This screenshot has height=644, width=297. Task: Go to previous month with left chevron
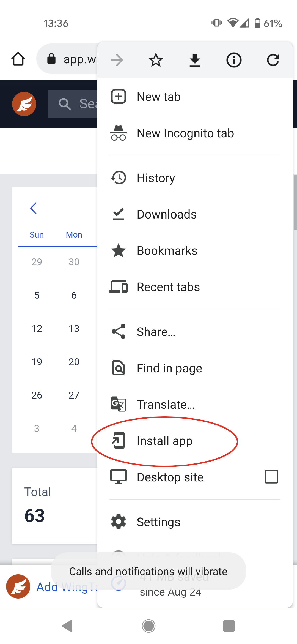tap(34, 208)
